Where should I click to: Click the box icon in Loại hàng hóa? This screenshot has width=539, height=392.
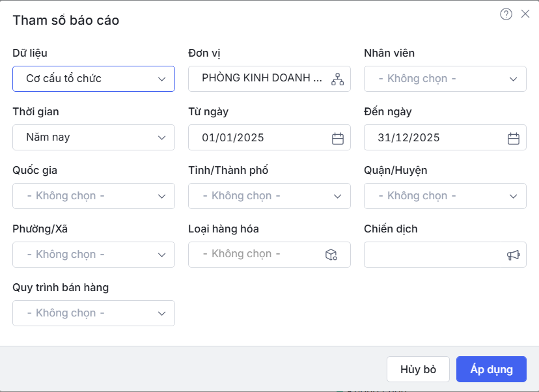(331, 255)
